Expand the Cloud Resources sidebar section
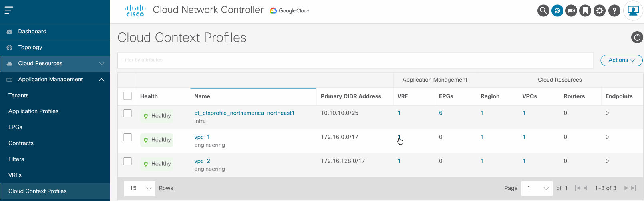 pos(101,64)
